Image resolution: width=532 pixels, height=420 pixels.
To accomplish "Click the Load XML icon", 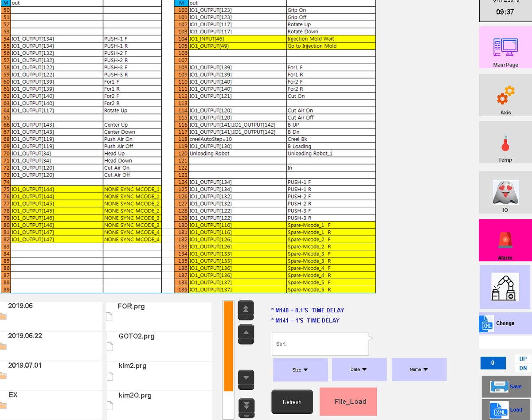I will pos(498,410).
